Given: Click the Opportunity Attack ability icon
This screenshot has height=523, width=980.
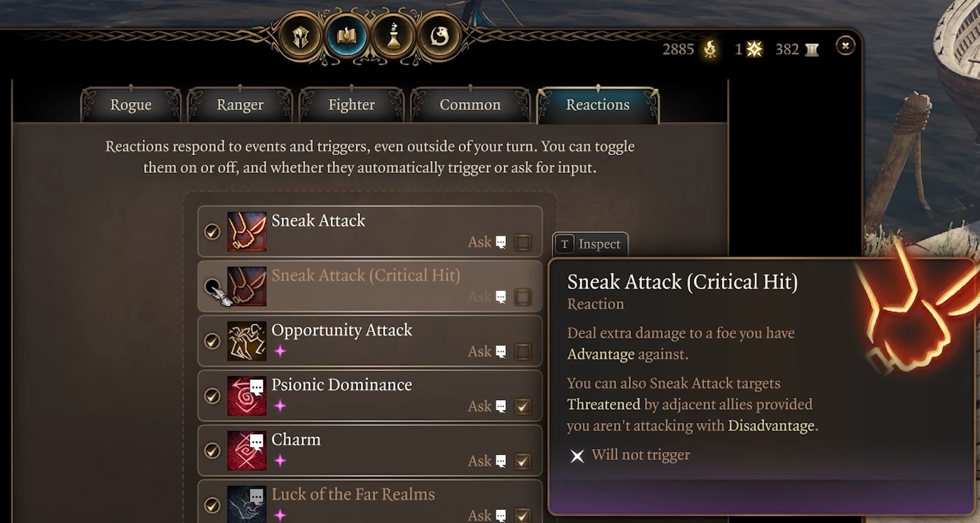Looking at the screenshot, I should coord(246,341).
